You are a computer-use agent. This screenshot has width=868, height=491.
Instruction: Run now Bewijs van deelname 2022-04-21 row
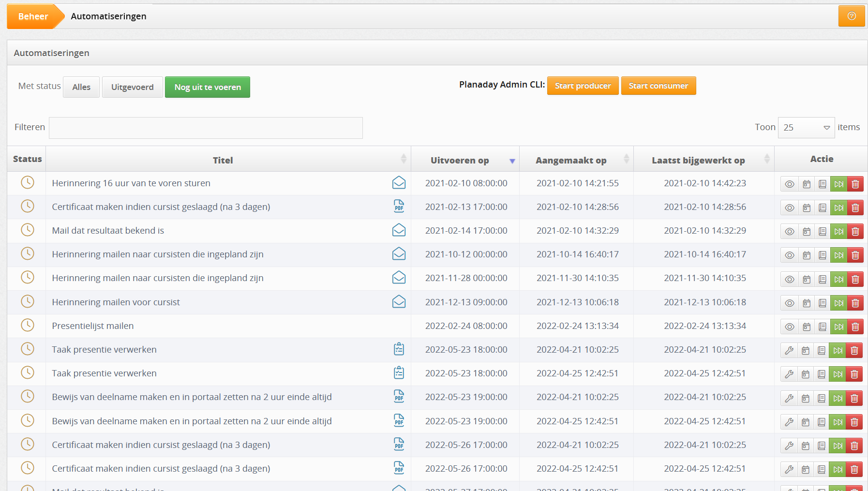(x=838, y=398)
